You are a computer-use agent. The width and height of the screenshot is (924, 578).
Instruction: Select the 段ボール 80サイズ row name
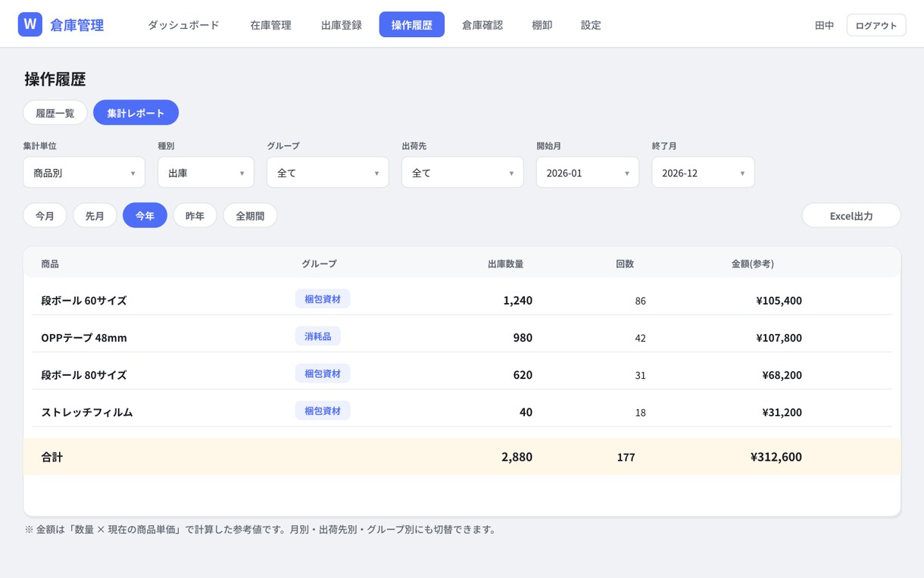click(84, 375)
